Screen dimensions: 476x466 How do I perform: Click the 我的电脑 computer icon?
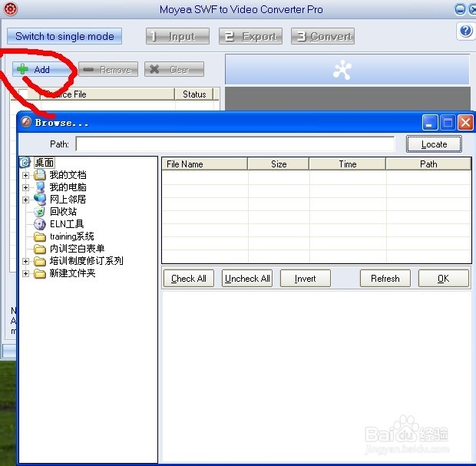(x=40, y=187)
